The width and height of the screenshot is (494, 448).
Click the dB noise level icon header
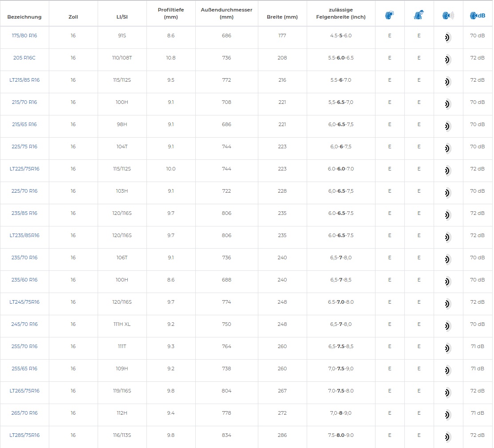[477, 15]
